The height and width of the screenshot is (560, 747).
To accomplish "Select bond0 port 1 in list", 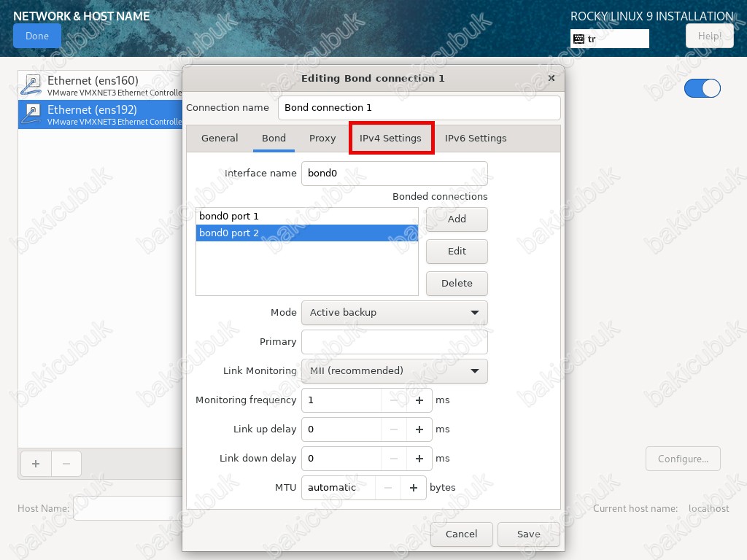I will pos(306,217).
